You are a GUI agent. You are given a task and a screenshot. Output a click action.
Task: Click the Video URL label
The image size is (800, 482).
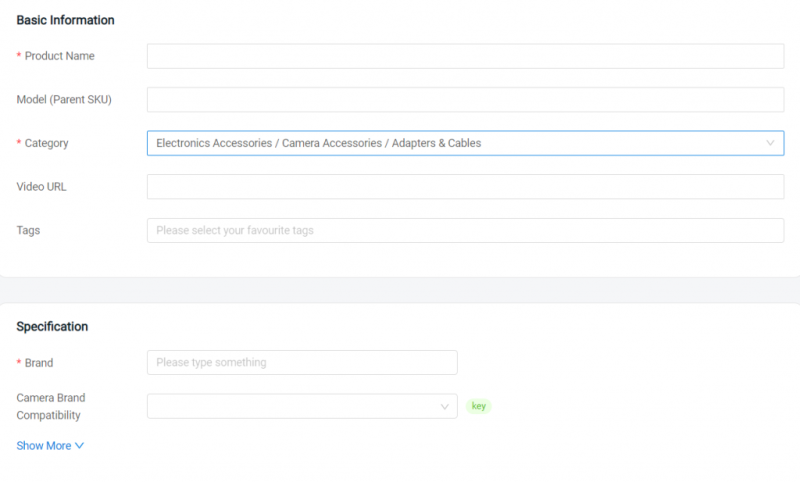[x=41, y=187]
